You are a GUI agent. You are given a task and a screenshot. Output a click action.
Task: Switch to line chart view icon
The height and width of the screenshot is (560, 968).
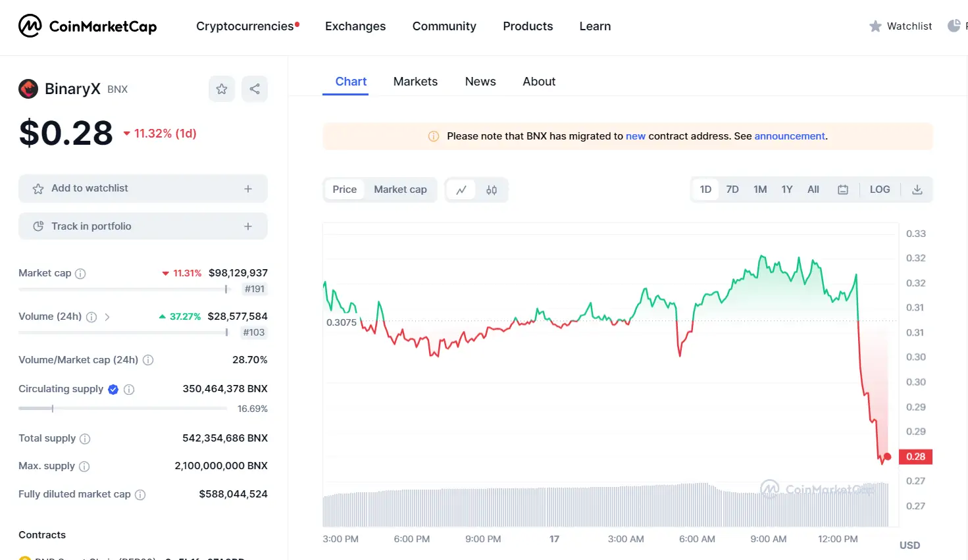[461, 190]
